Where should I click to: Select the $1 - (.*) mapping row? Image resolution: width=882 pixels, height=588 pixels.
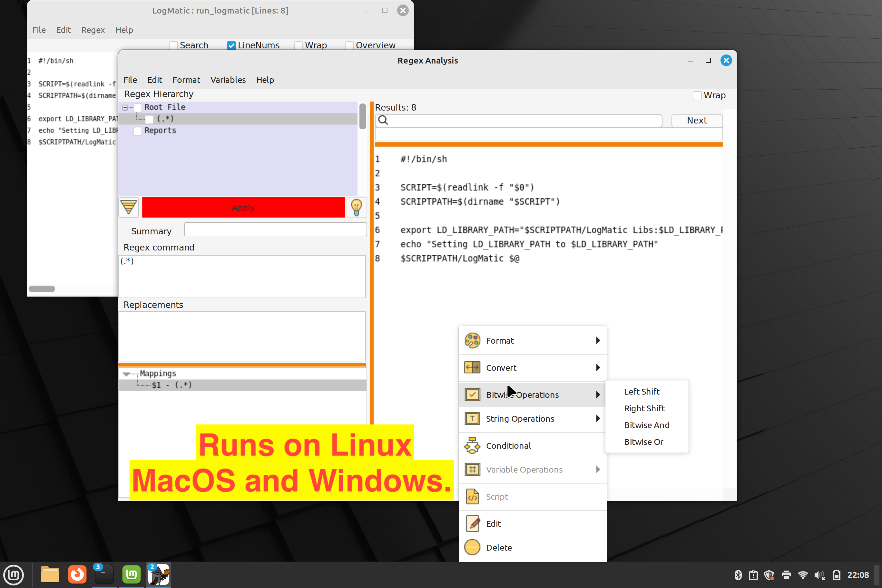[x=243, y=385]
